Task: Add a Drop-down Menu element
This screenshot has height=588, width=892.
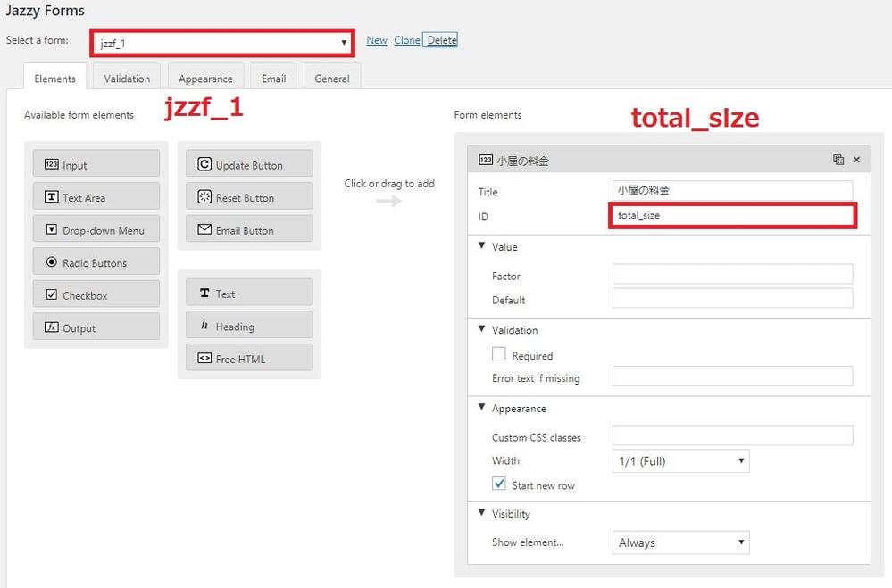Action: click(96, 230)
